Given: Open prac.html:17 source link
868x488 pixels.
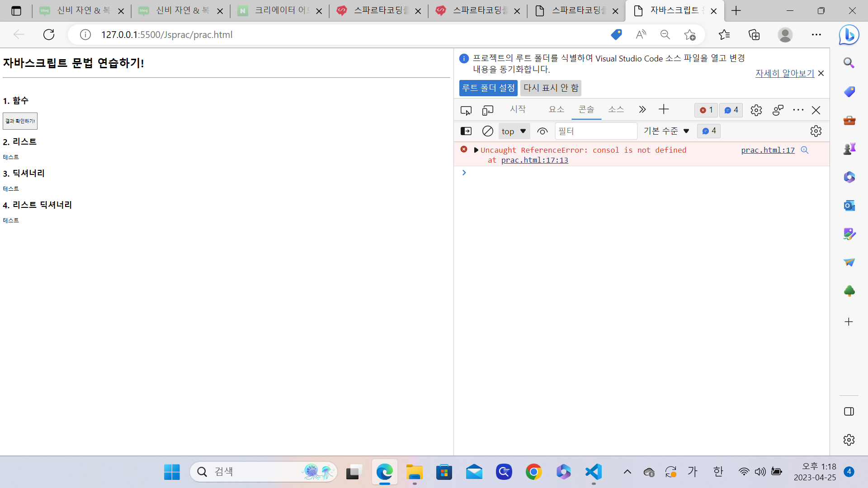Looking at the screenshot, I should tap(768, 150).
